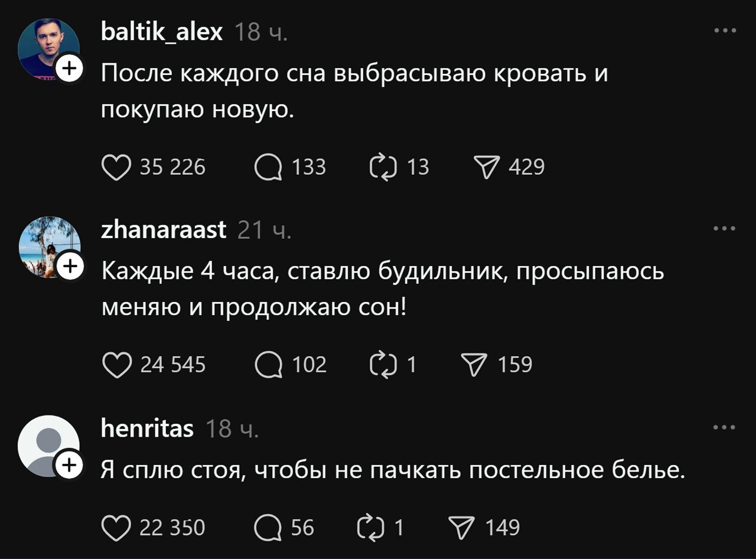Share henritas's post via send icon

(462, 528)
